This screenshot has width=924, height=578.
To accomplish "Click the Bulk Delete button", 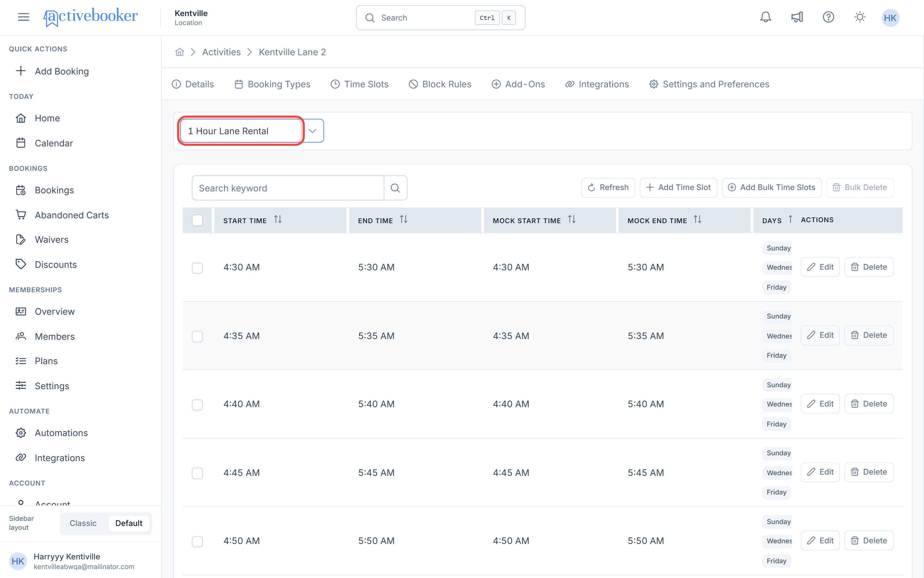I will pyautogui.click(x=860, y=187).
